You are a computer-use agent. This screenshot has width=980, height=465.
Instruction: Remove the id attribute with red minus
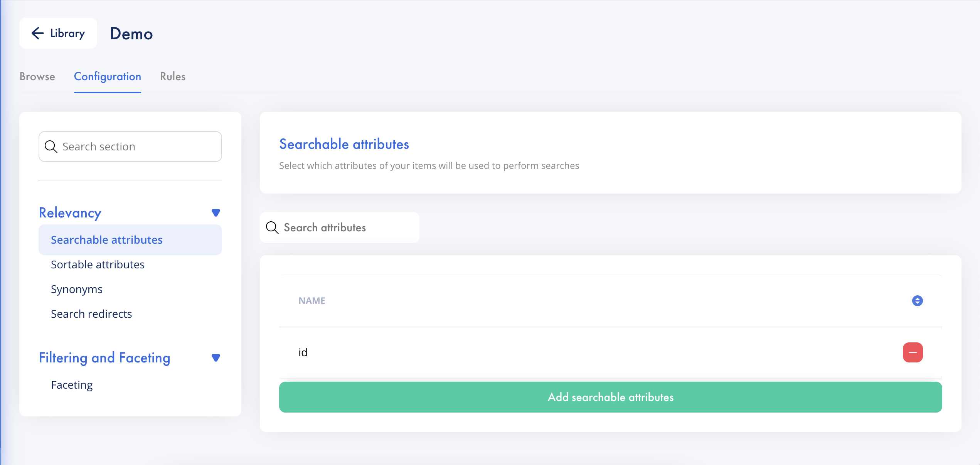[913, 352]
